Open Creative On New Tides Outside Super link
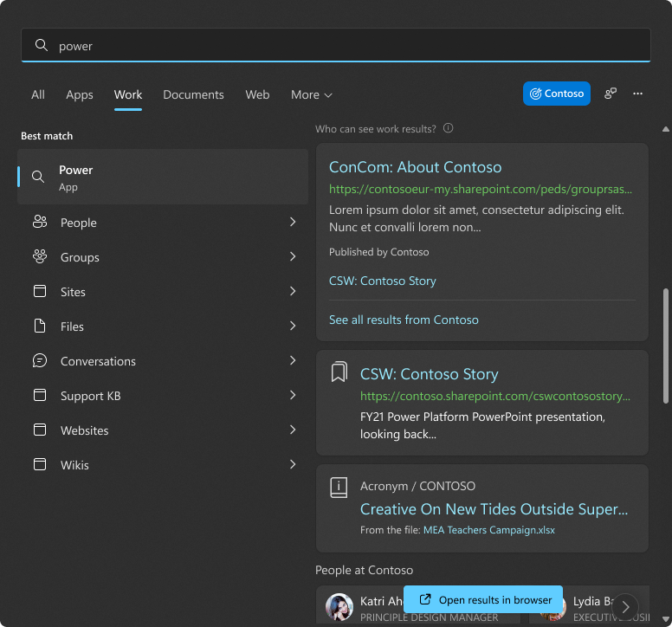672x627 pixels. (494, 509)
